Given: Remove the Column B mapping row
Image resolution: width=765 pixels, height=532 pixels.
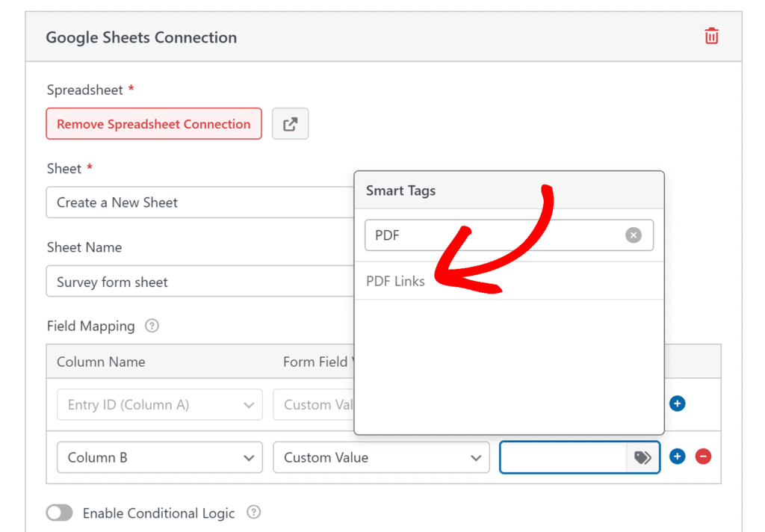Looking at the screenshot, I should (x=703, y=457).
